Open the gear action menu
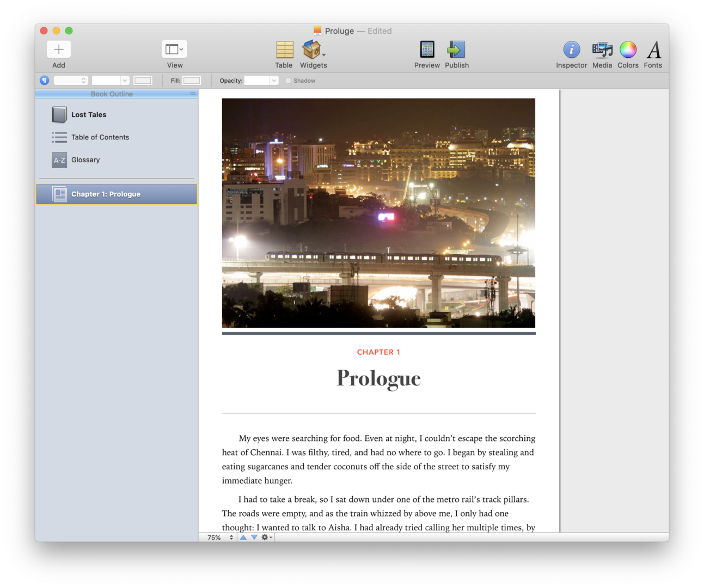The height and width of the screenshot is (588, 704). [267, 537]
